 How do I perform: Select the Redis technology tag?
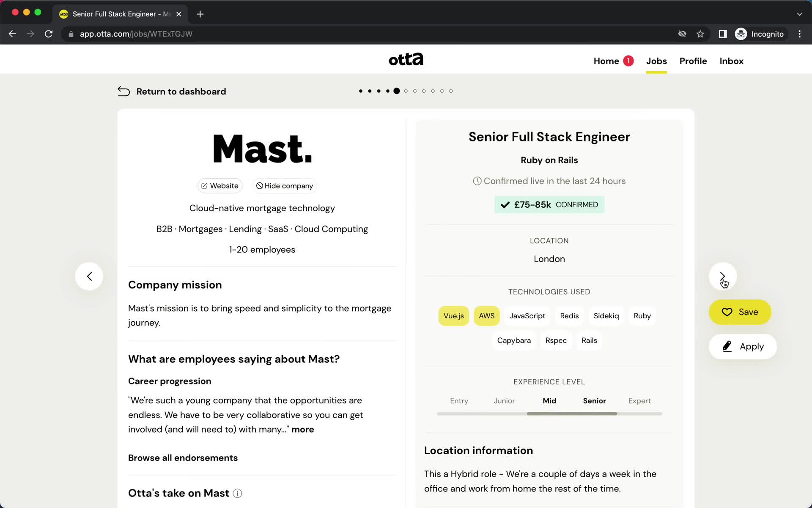click(x=569, y=316)
